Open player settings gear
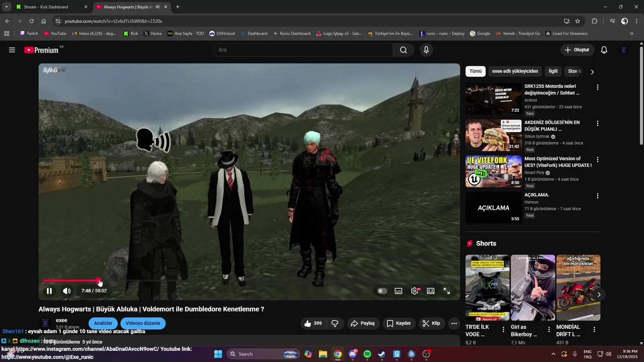 point(415,291)
